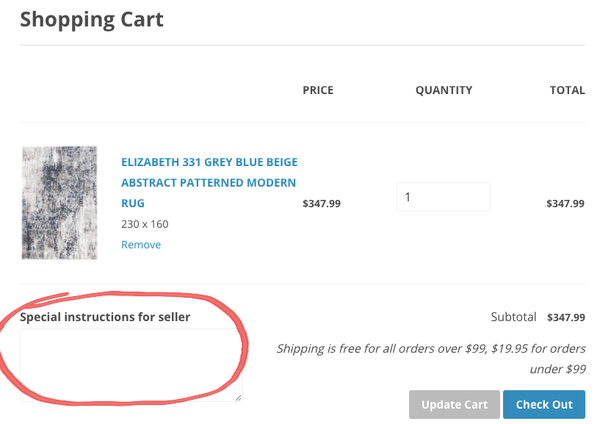This screenshot has width=600, height=424.
Task: Click the quantity input field
Action: tap(443, 197)
